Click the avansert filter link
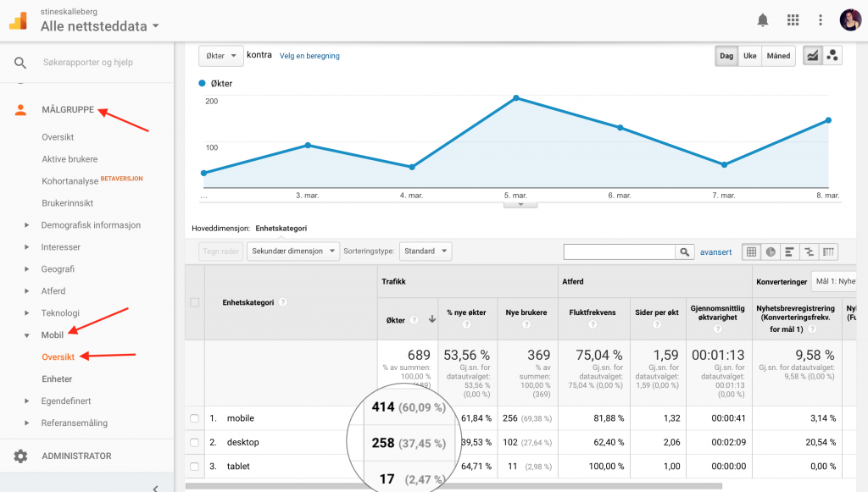Screen dimensions: 868x492 tap(715, 252)
